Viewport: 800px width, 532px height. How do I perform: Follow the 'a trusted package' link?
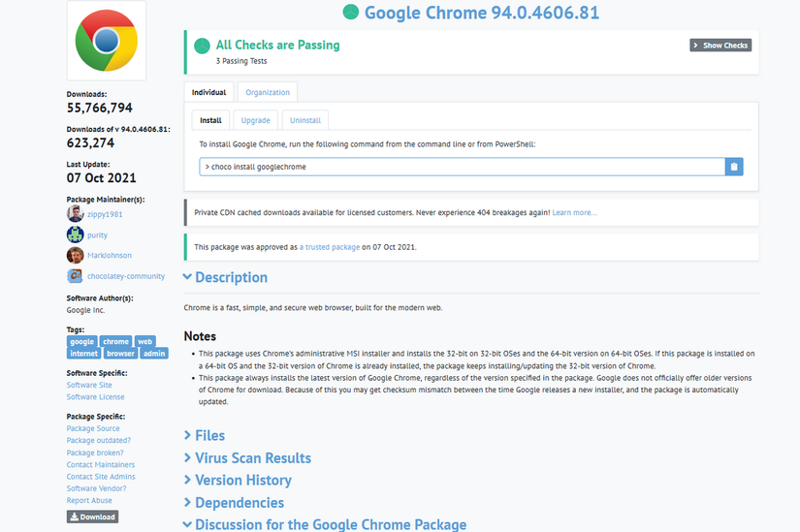[x=330, y=247]
